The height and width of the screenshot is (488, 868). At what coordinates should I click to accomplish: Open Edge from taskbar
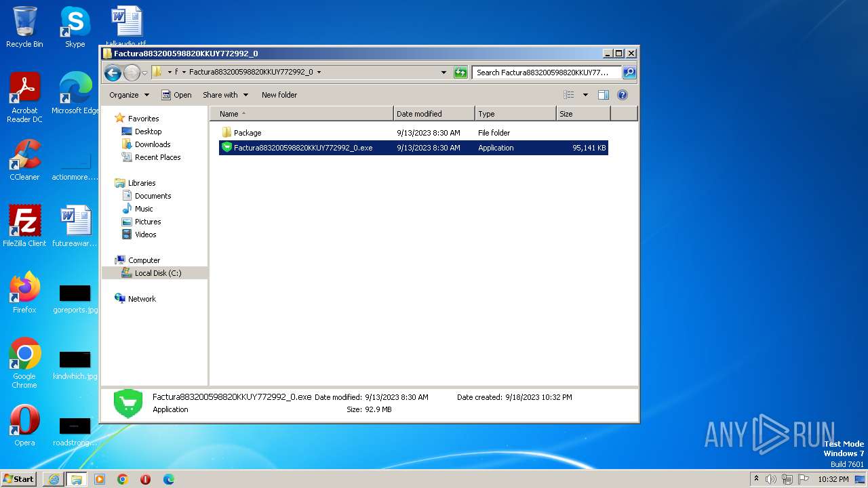pos(168,479)
